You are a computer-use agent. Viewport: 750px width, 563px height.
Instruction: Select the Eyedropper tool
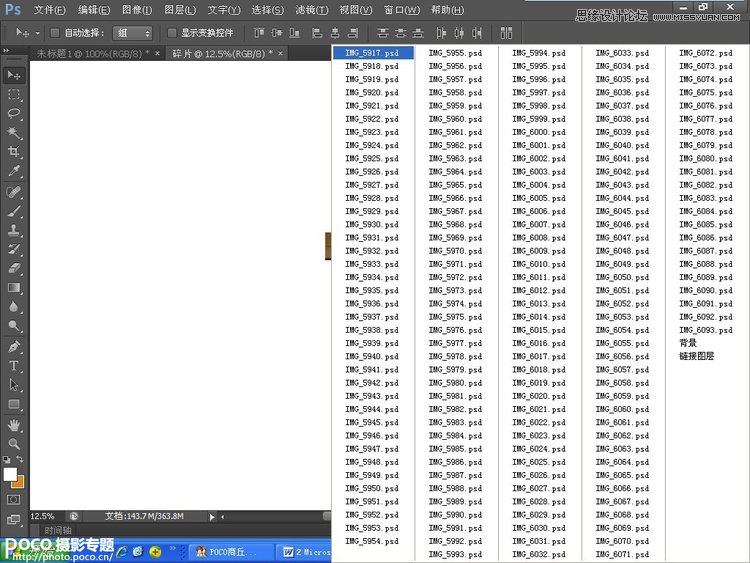[x=14, y=171]
